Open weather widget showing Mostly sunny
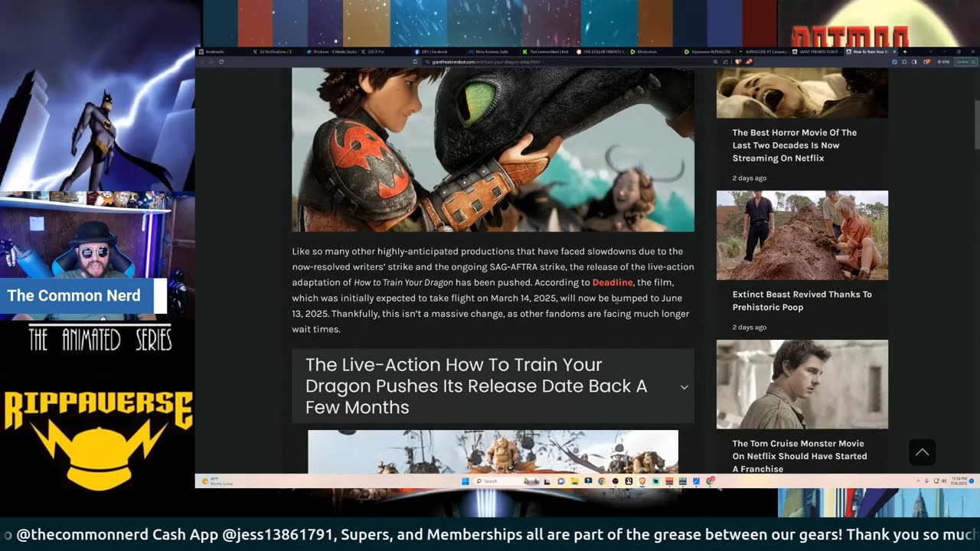Image resolution: width=980 pixels, height=551 pixels. pos(217,481)
